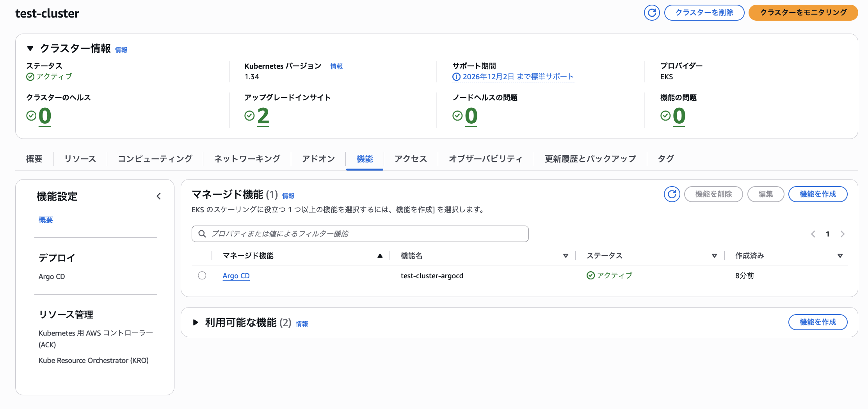Refresh the マネージド機能 list
Image resolution: width=868 pixels, height=409 pixels.
coord(672,194)
